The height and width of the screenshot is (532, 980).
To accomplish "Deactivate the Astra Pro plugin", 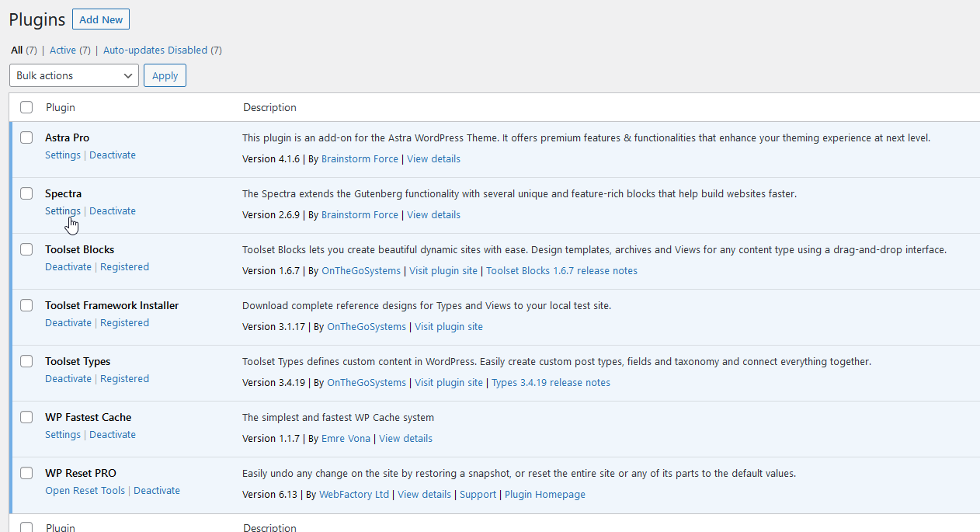I will click(113, 155).
